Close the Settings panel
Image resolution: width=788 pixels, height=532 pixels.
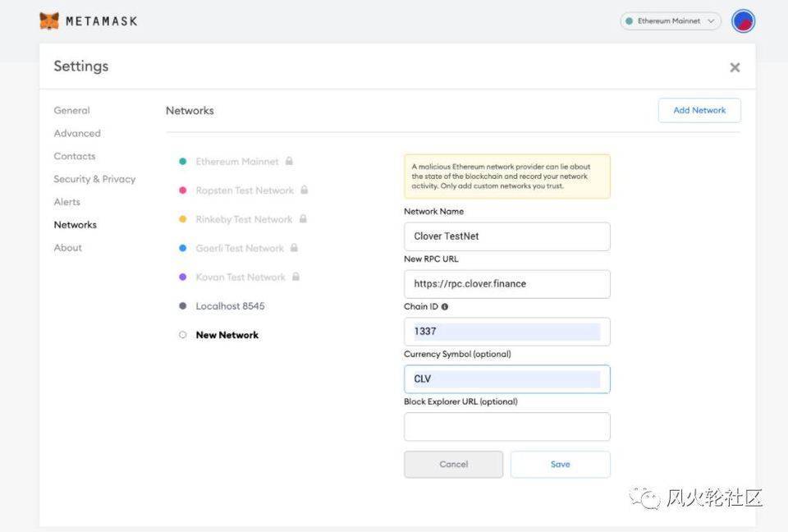pos(735,67)
